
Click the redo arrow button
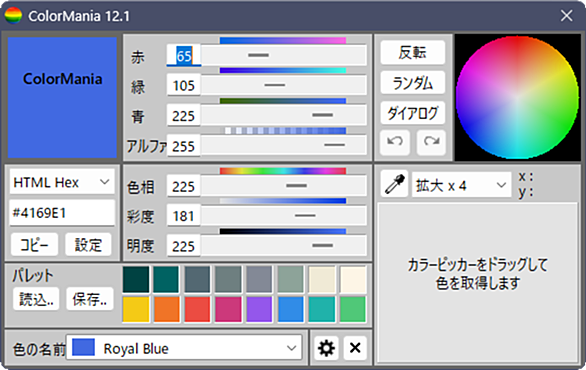pos(431,142)
